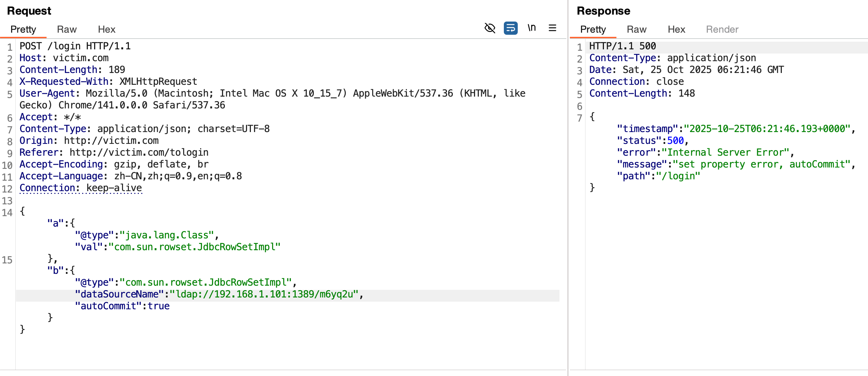This screenshot has width=868, height=376.
Task: Click the autoCommit true value
Action: pyautogui.click(x=158, y=306)
